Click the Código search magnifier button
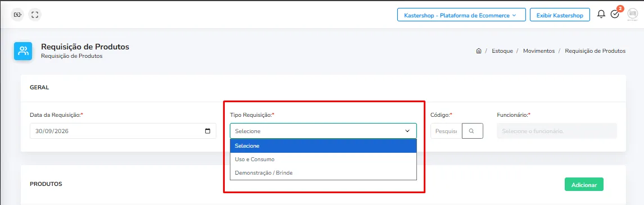 point(472,131)
